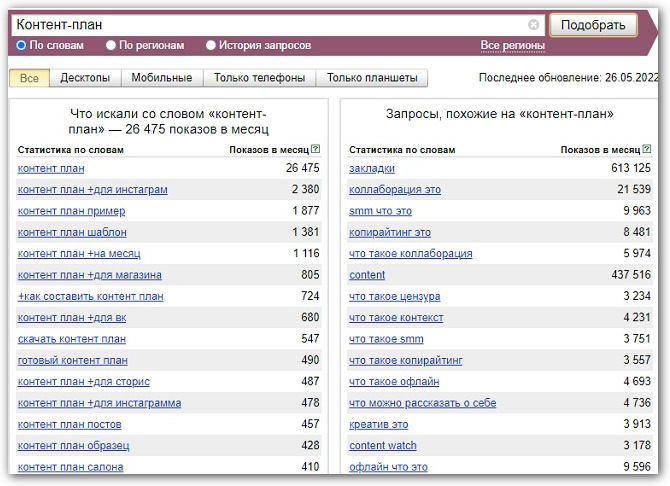
Task: Switch to the 'Мобильные' tab
Action: click(161, 78)
